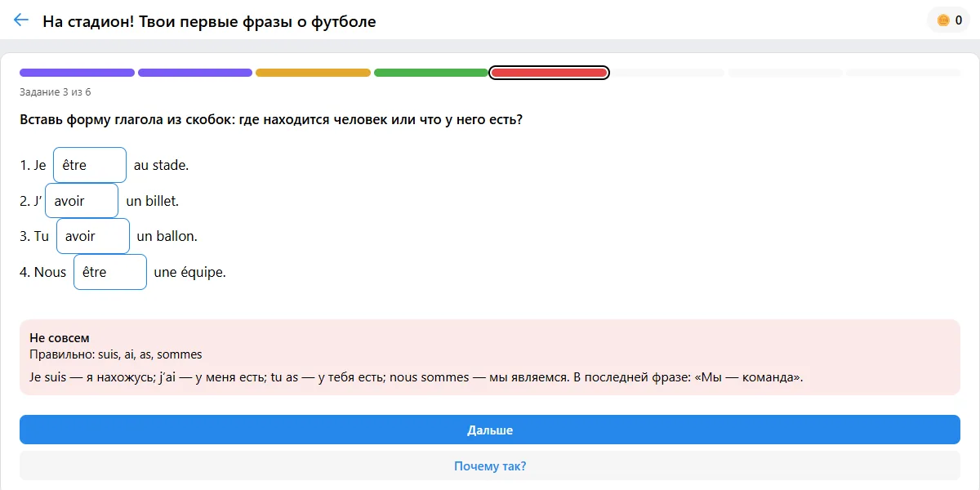Click the lesson title "На стадион! Твои первые фразы о футболе"
This screenshot has height=490, width=980.
click(209, 21)
